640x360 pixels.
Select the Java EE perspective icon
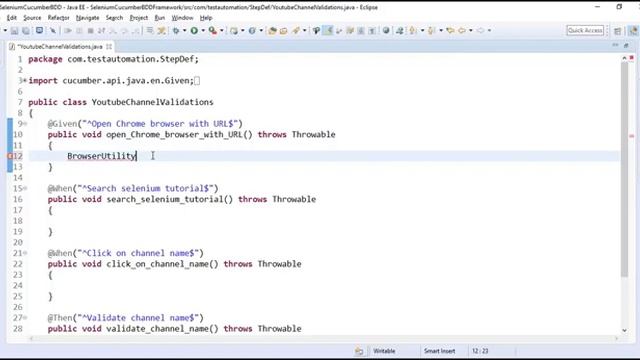633,31
